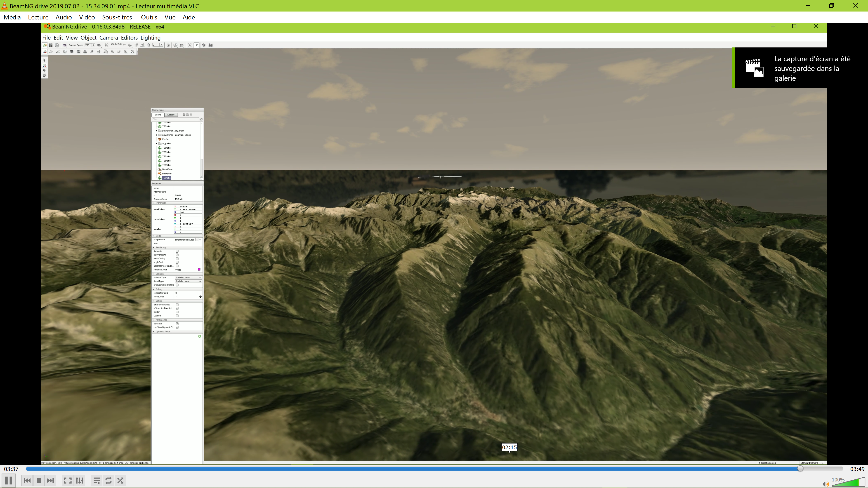The image size is (868, 488).
Task: Pause the VLC video playback
Action: click(x=9, y=481)
